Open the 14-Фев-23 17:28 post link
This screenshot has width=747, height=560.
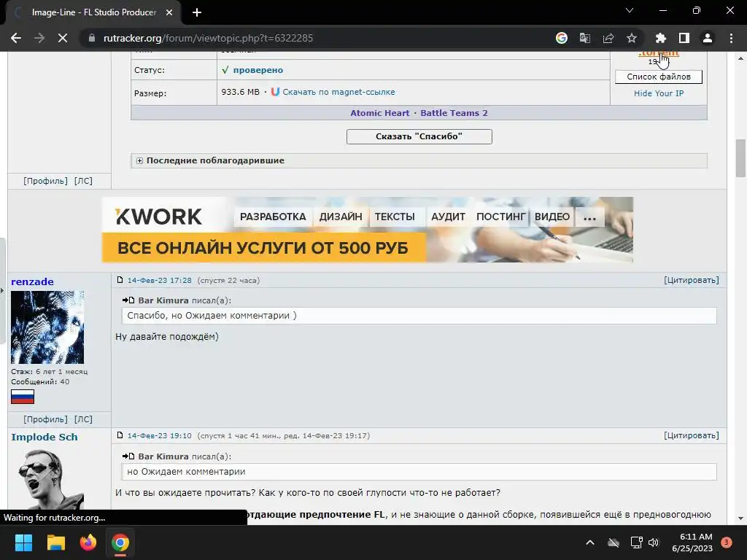159,280
